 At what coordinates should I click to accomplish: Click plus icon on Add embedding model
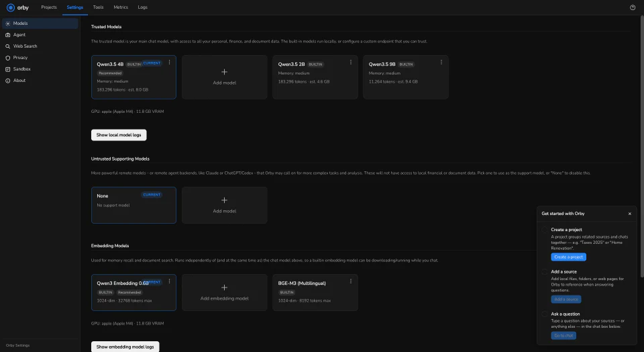pyautogui.click(x=224, y=288)
